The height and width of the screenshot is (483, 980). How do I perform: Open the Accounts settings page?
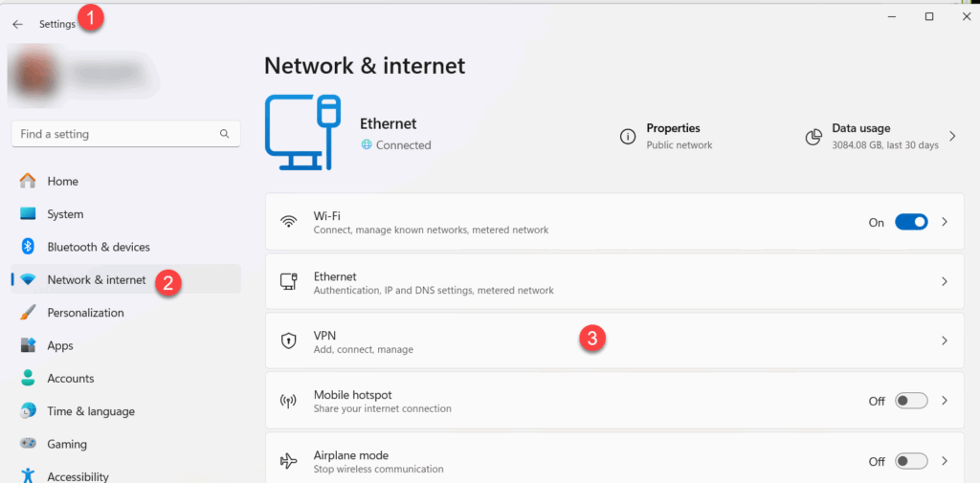click(x=70, y=379)
